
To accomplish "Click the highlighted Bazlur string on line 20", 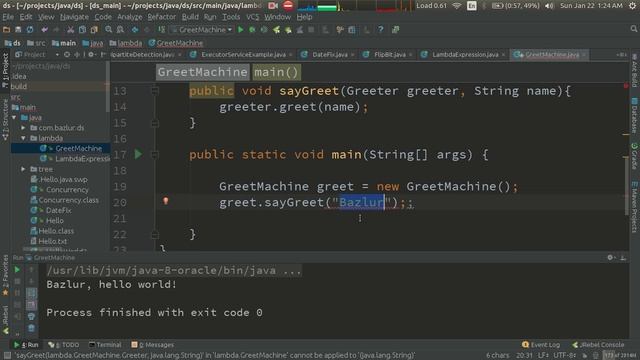I will point(362,202).
